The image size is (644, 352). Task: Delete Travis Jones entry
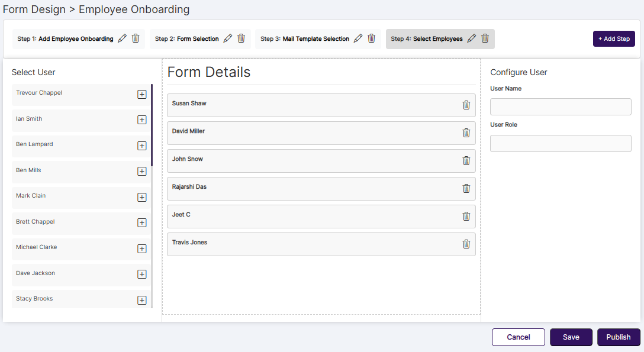coord(466,244)
